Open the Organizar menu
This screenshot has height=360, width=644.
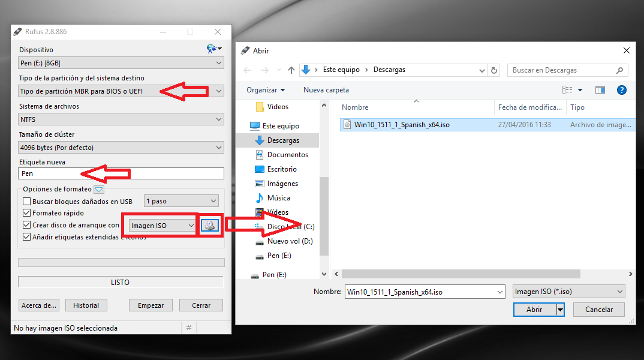tap(266, 90)
